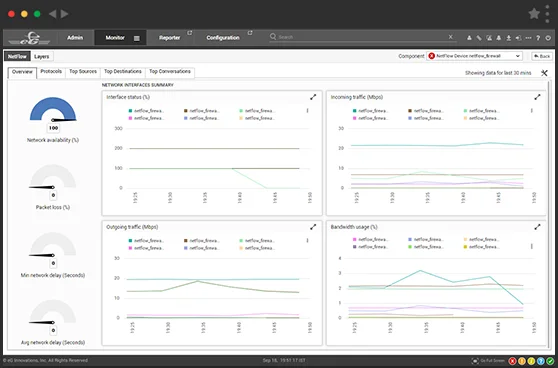Expand the Bandwidth usage chart
This screenshot has width=558, height=368.
pos(537,227)
